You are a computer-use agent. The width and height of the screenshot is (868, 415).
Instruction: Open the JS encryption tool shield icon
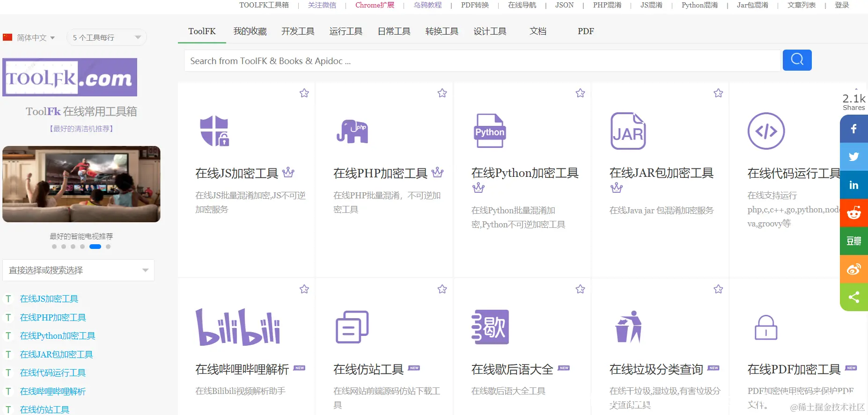coord(214,131)
